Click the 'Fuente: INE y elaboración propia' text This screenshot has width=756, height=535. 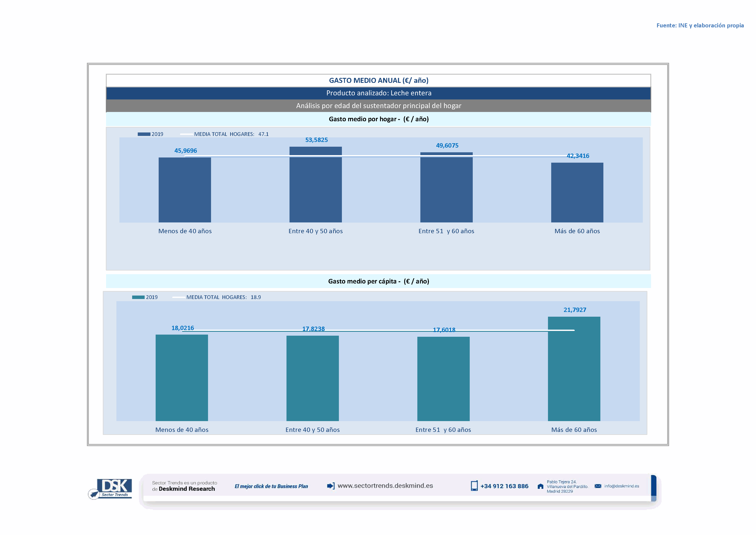coord(700,25)
